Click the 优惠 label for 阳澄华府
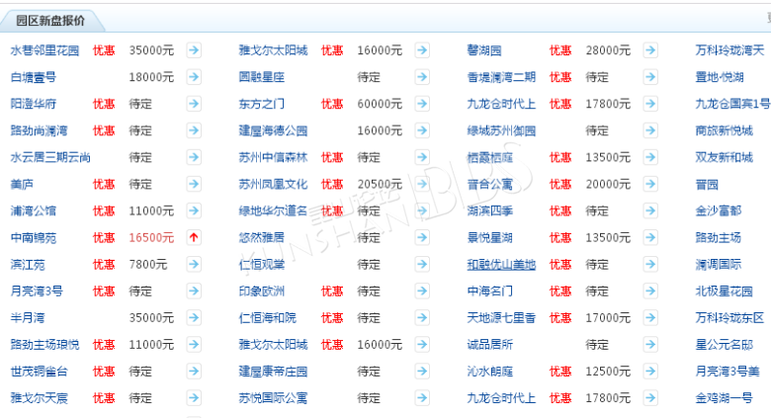Viewport: 771px width, 418px height. coord(104,104)
